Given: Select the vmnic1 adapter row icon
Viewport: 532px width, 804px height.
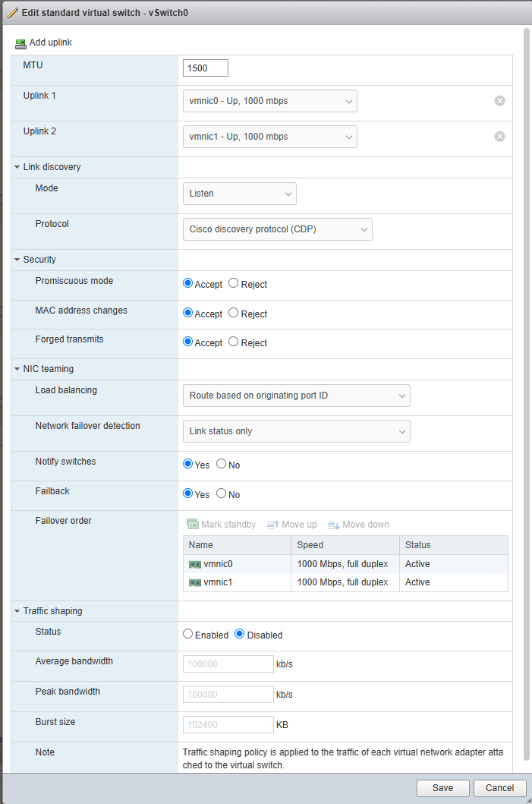Looking at the screenshot, I should pos(195,582).
